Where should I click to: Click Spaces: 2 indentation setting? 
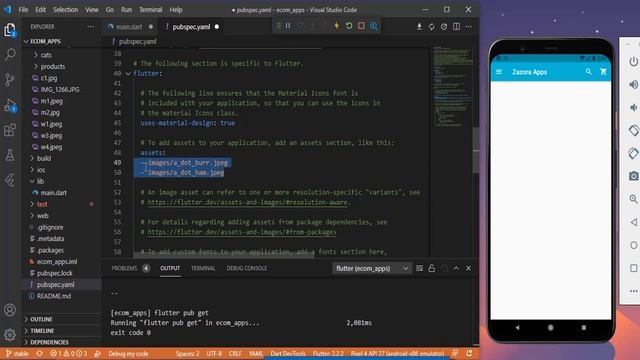[x=187, y=353]
